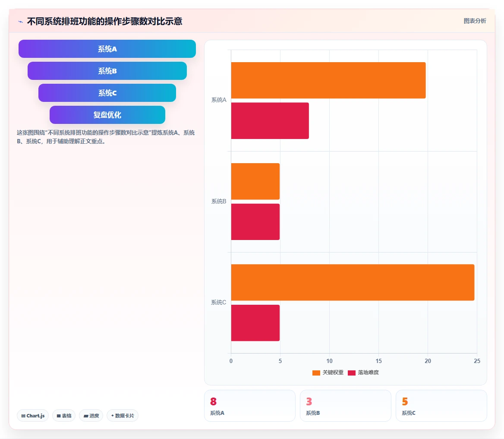The width and height of the screenshot is (504, 439).
Task: Open the 系统B data card showing 3
Action: (x=346, y=406)
